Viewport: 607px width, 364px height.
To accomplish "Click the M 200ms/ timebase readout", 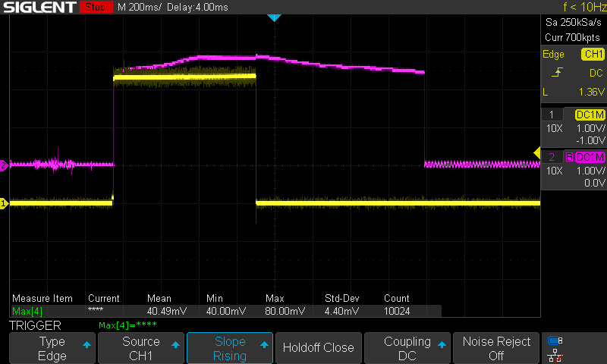I will tap(139, 7).
